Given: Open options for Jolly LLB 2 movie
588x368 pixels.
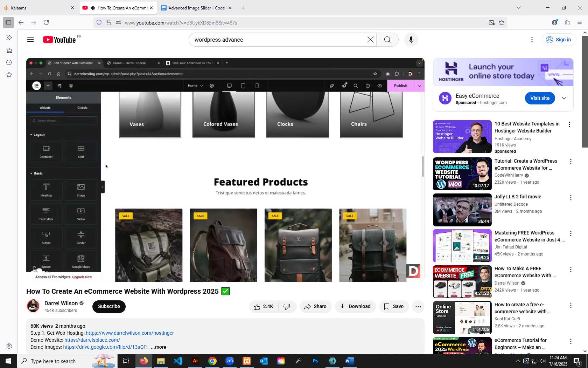Looking at the screenshot, I should [571, 198].
